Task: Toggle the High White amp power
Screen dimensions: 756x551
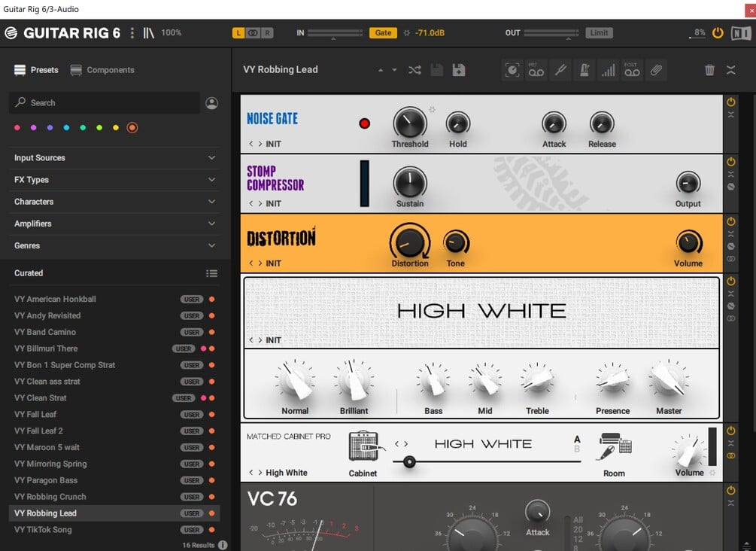Action: tap(731, 282)
